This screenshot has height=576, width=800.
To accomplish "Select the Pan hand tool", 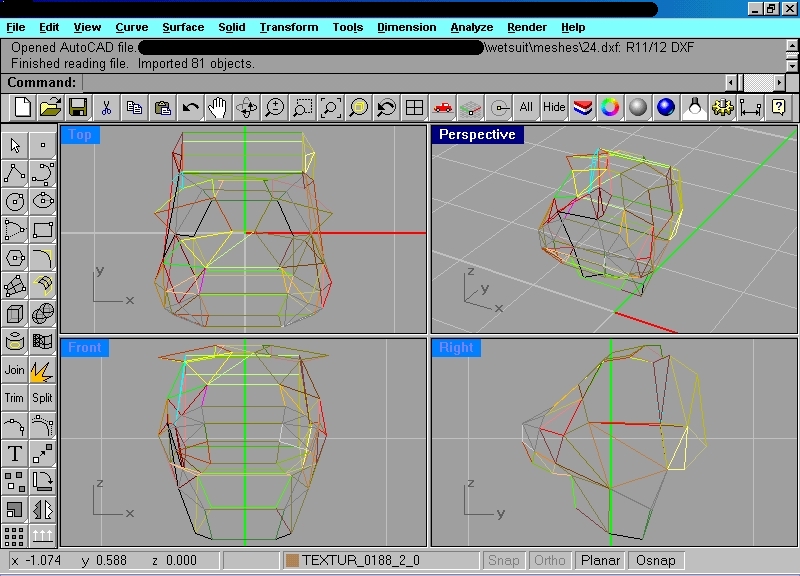I will [x=218, y=107].
